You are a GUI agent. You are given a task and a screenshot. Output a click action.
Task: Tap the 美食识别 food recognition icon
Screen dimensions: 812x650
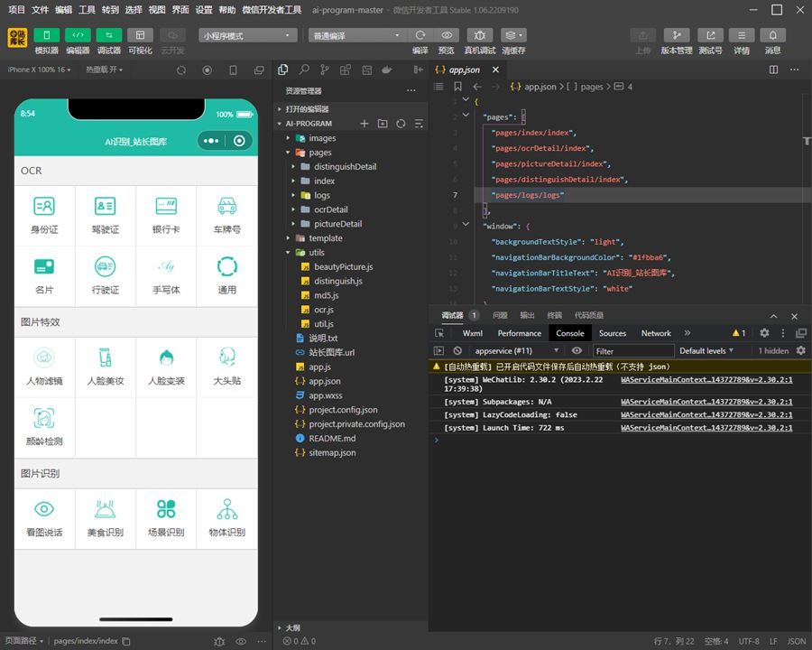[x=105, y=509]
